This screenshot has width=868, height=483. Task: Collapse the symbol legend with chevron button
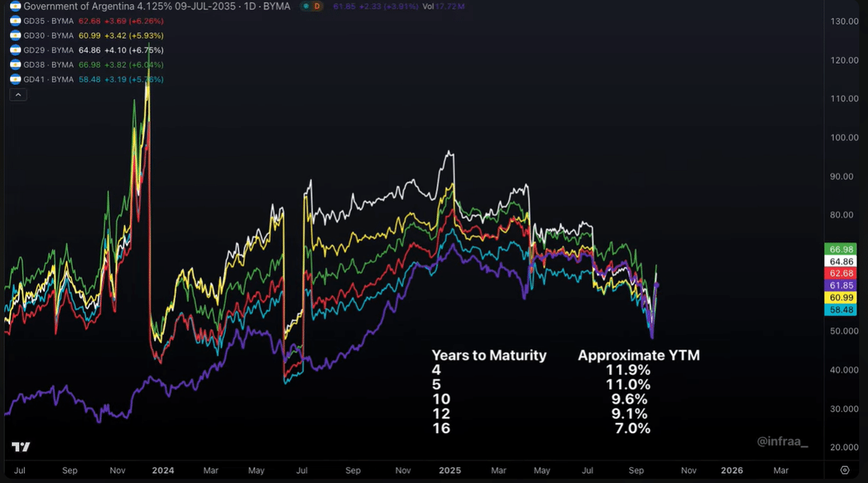[x=19, y=94]
